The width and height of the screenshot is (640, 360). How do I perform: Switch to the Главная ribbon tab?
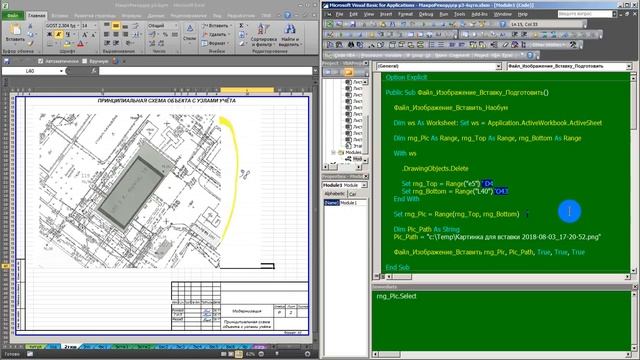point(36,16)
